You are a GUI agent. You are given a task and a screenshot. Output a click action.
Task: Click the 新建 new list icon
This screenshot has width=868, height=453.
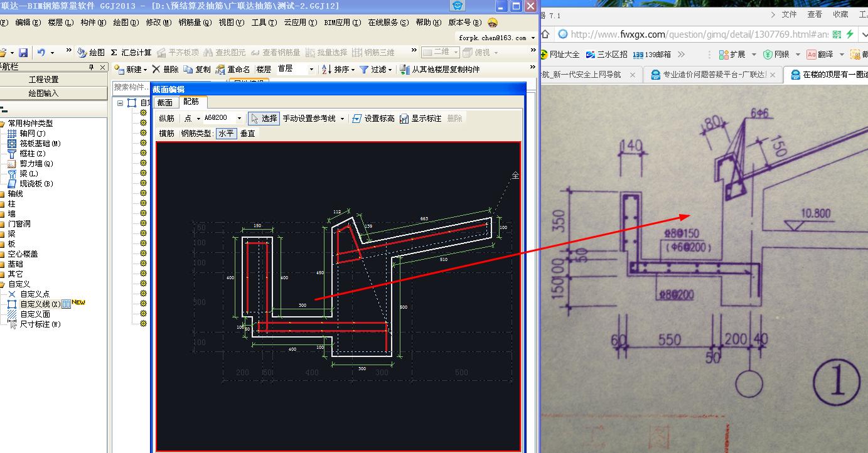click(x=119, y=70)
